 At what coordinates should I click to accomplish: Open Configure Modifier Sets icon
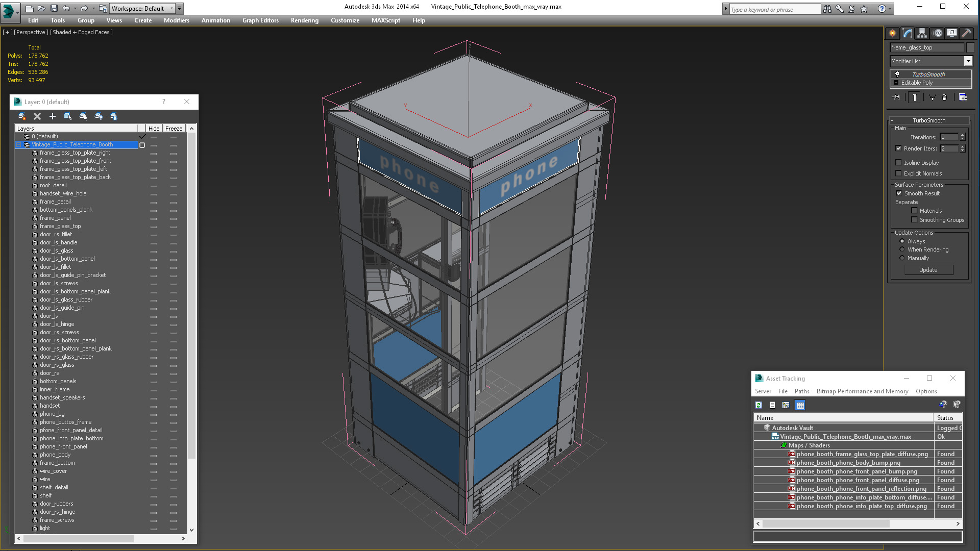[963, 97]
